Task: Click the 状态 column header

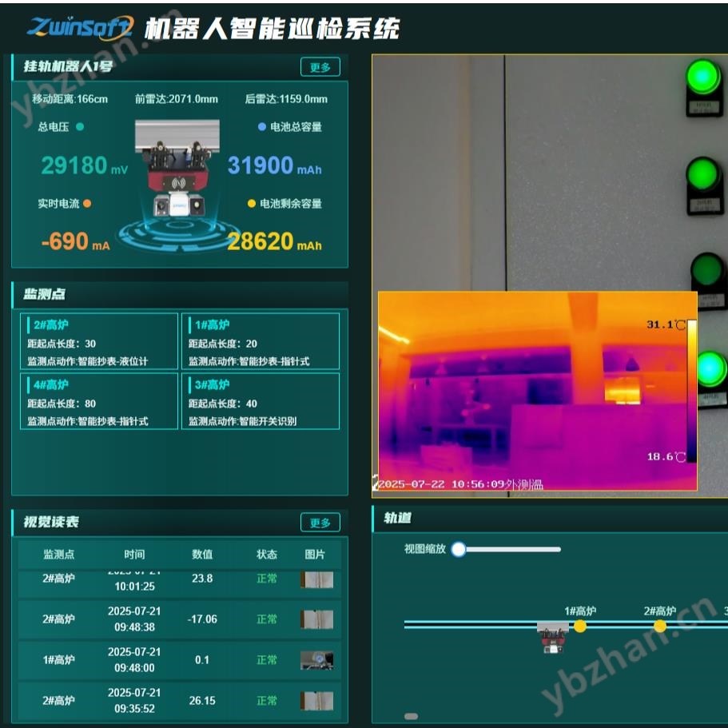Action: (266, 555)
